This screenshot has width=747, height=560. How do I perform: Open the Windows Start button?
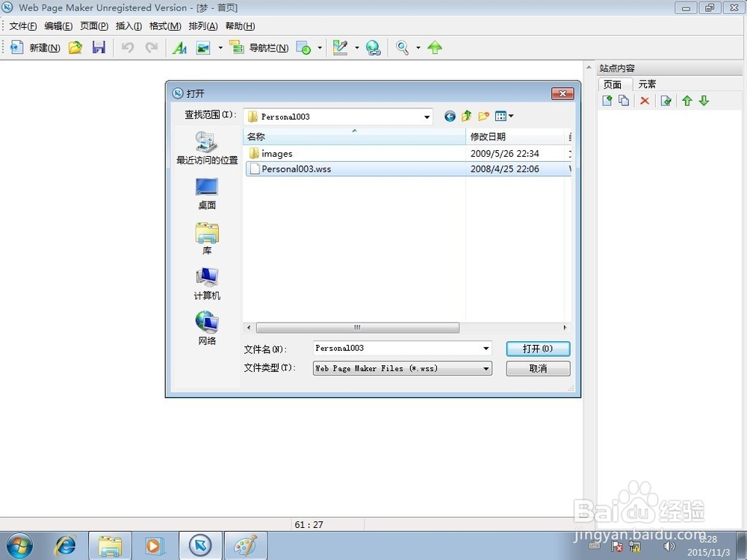pyautogui.click(x=19, y=546)
